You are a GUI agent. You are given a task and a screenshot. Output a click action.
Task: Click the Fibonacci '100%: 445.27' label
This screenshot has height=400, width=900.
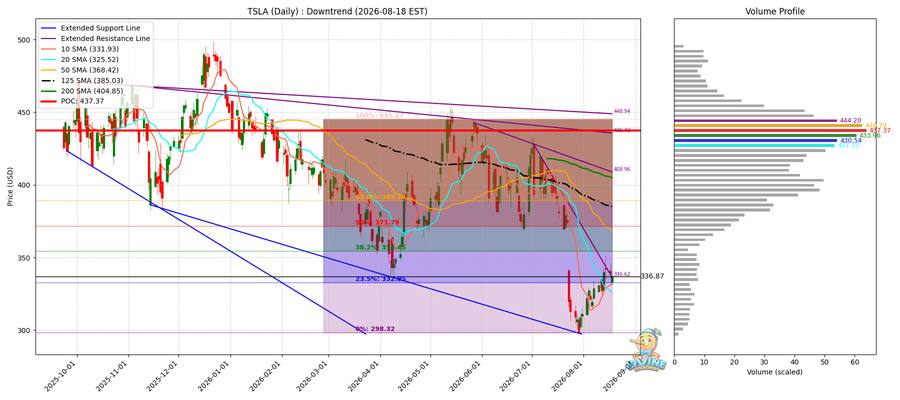(x=380, y=115)
